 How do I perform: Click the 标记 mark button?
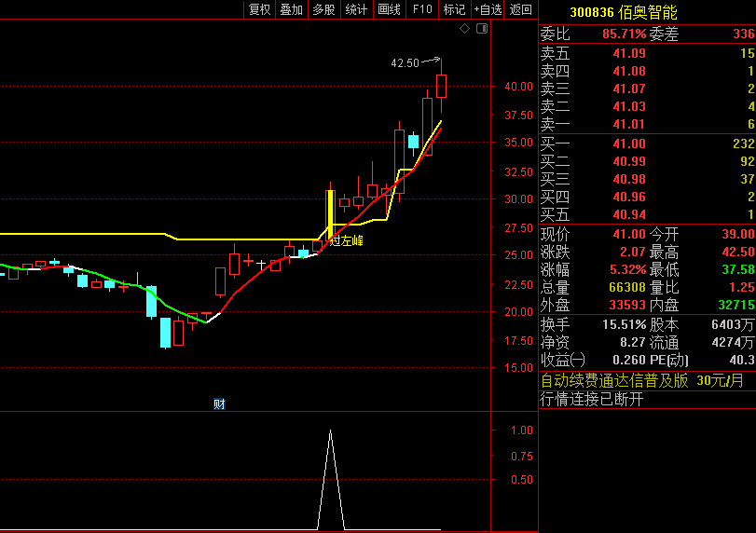coord(455,9)
